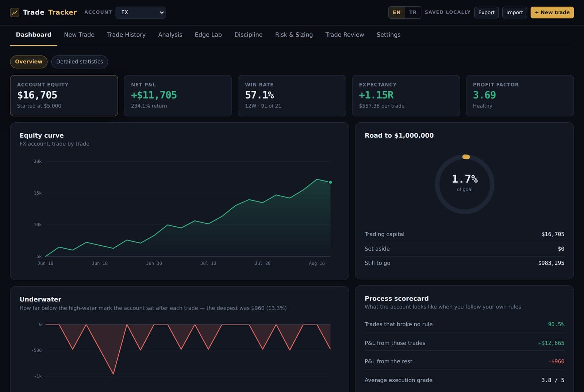Click the Underwater chart heading
The width and height of the screenshot is (584, 392).
tap(41, 299)
